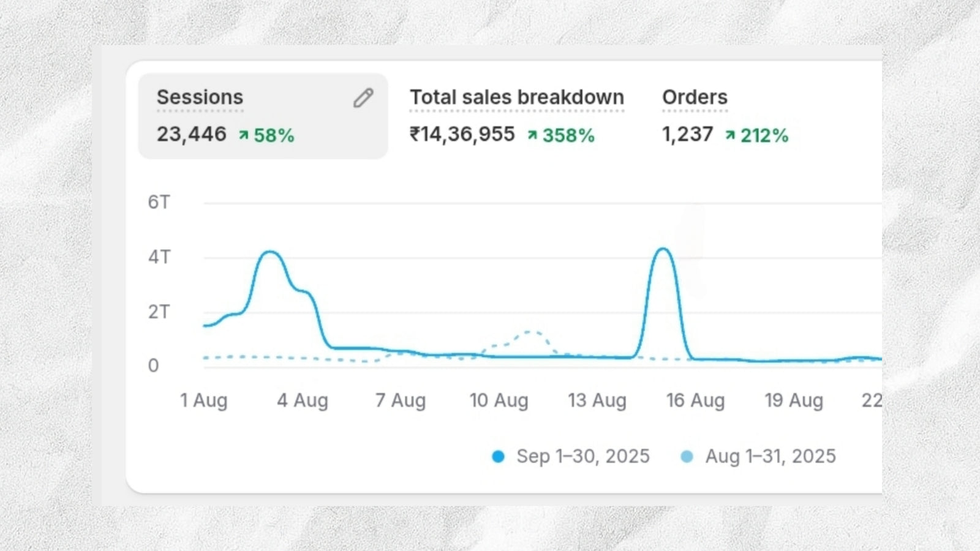Click the 212% orders growth arrow icon
The image size is (980, 551).
730,135
